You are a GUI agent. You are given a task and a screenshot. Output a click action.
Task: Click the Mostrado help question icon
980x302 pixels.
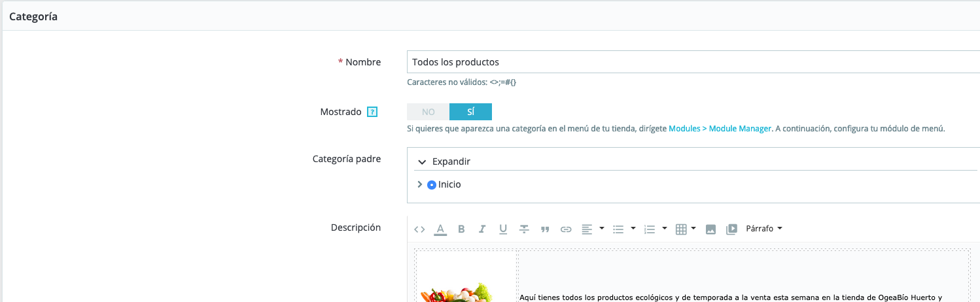[372, 112]
